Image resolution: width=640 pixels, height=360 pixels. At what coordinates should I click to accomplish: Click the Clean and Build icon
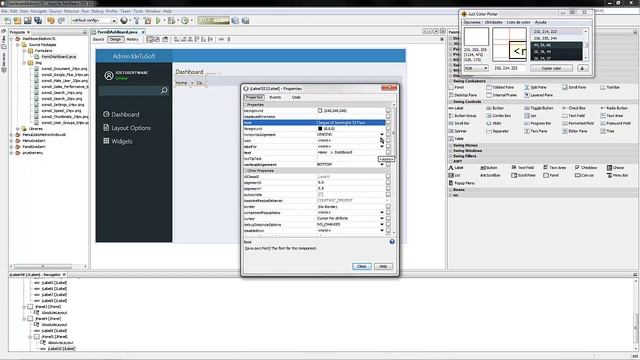147,20
